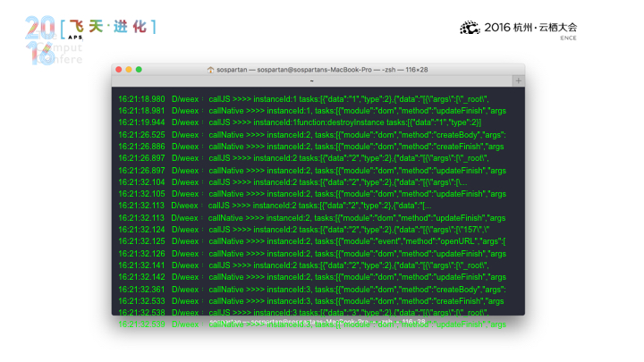Click the red close window button

119,70
